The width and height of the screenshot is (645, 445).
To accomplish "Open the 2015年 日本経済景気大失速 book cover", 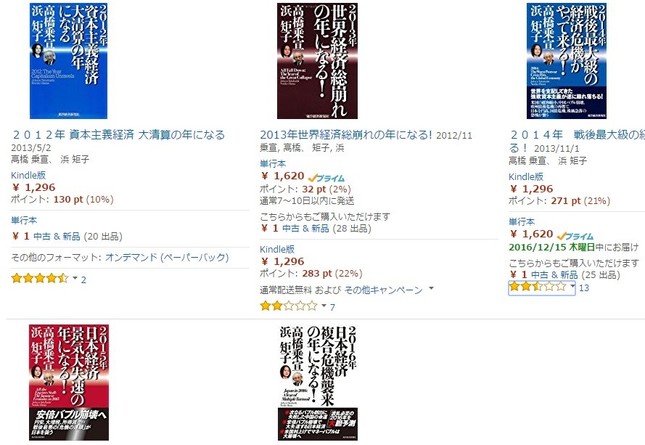I will pyautogui.click(x=69, y=382).
